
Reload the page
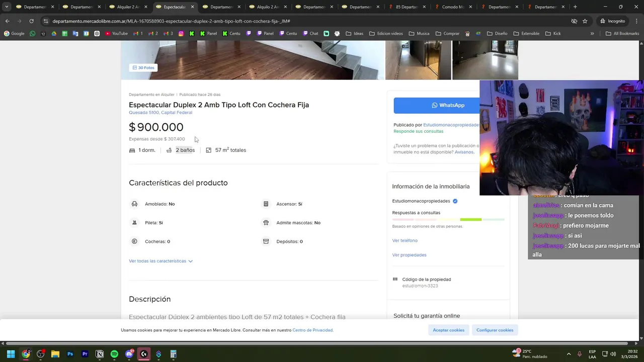pyautogui.click(x=31, y=21)
